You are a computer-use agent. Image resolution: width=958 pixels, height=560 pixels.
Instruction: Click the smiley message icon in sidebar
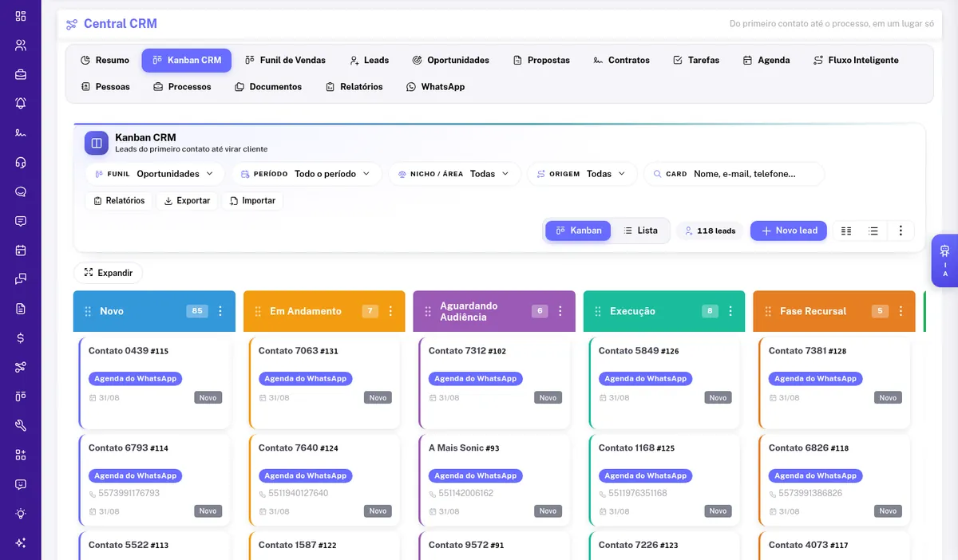tap(21, 484)
